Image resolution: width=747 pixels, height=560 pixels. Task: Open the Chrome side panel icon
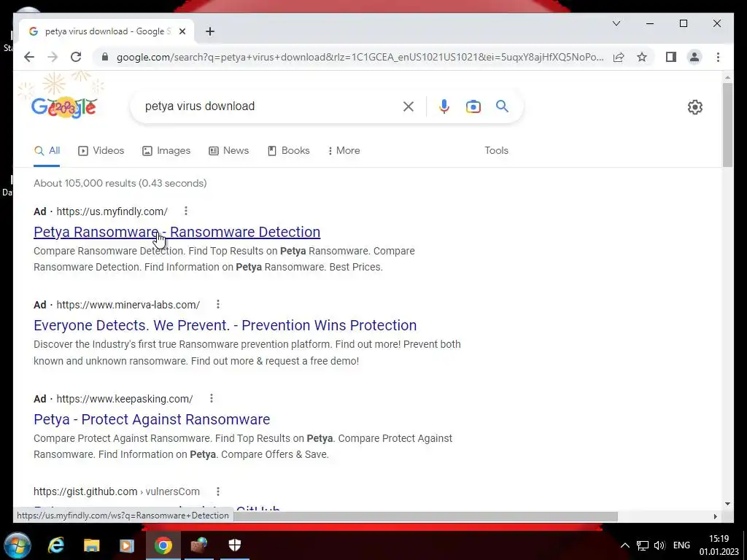pyautogui.click(x=671, y=57)
